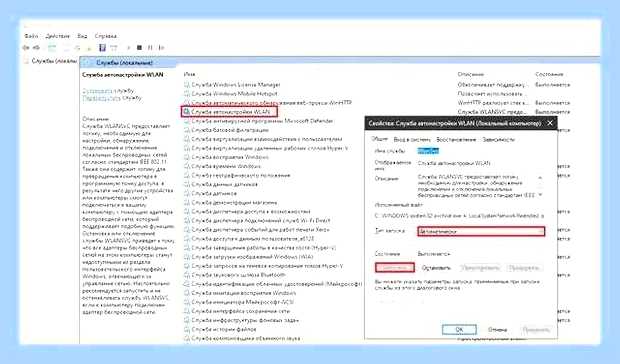Click the Properties toolbar icon with blue sheet

pos(102,48)
